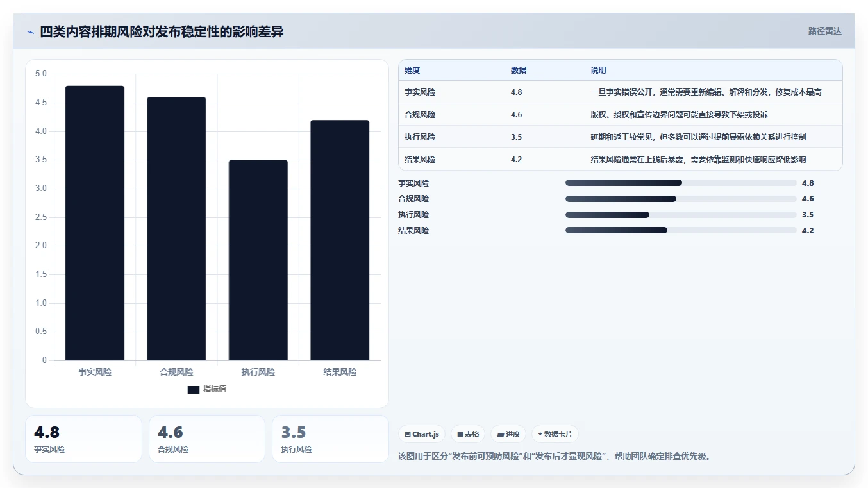Click the 合规风险 progress bar showing 4.6
868x488 pixels.
tap(681, 199)
